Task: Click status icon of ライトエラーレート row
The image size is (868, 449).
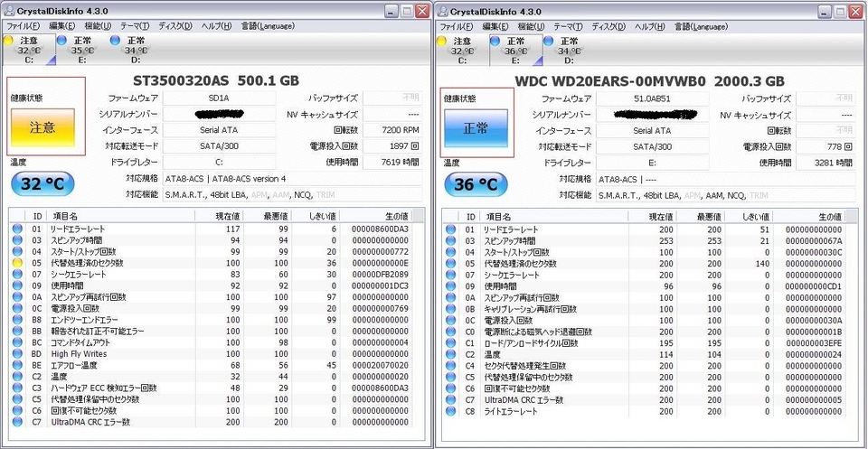Action: click(x=450, y=411)
